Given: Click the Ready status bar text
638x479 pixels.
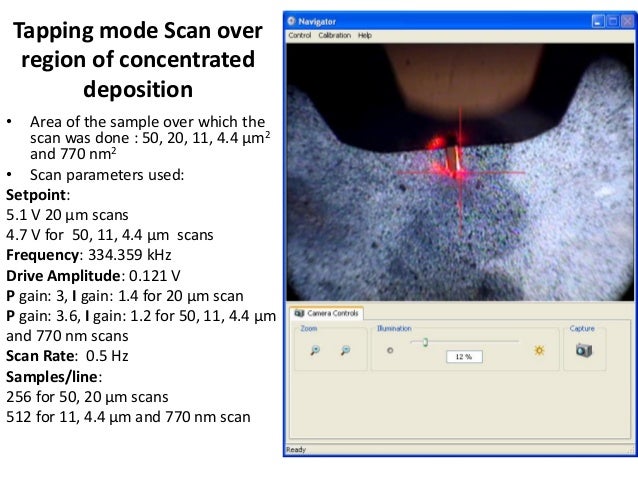Looking at the screenshot, I should tap(296, 449).
